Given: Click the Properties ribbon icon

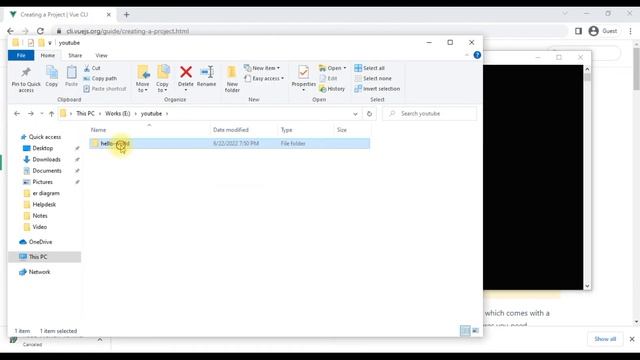Looking at the screenshot, I should pos(303,78).
